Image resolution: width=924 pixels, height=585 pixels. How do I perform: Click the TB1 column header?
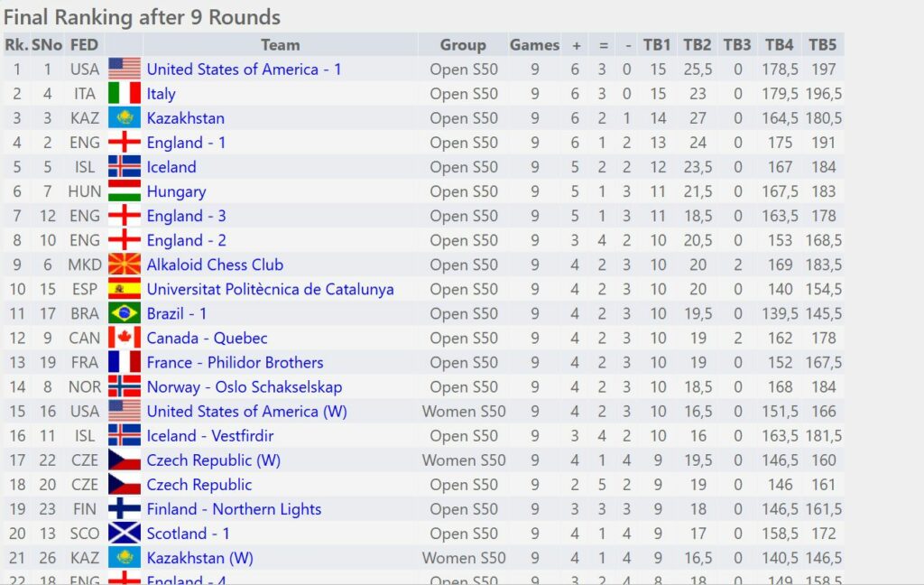tap(657, 45)
